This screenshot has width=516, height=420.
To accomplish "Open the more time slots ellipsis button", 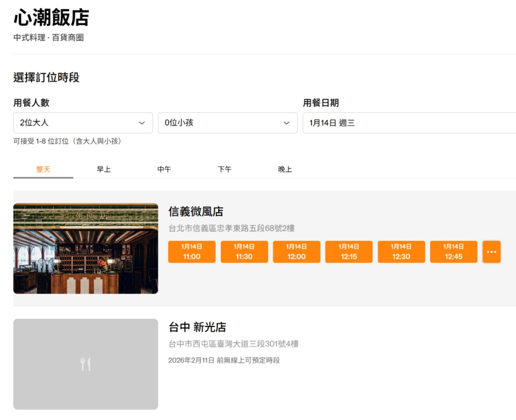I will coord(491,252).
